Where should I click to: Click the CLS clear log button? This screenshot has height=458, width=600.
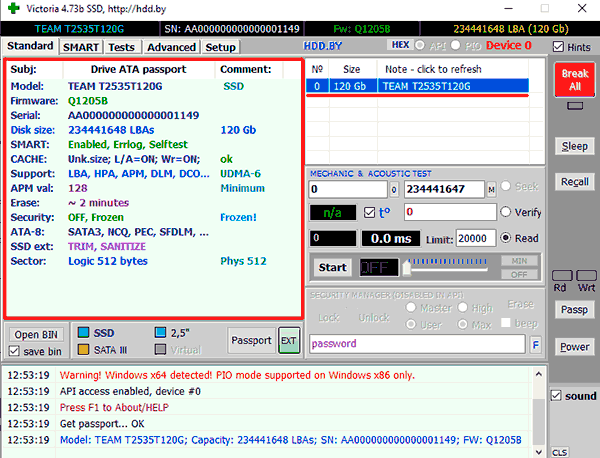pos(559,452)
